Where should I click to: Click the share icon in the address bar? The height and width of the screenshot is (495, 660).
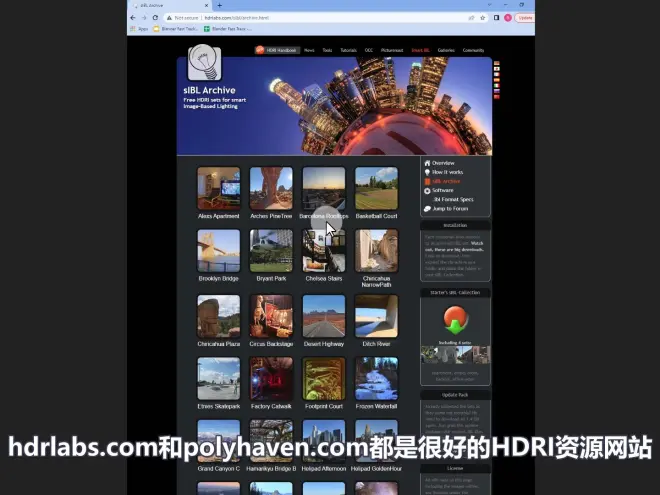(x=471, y=18)
